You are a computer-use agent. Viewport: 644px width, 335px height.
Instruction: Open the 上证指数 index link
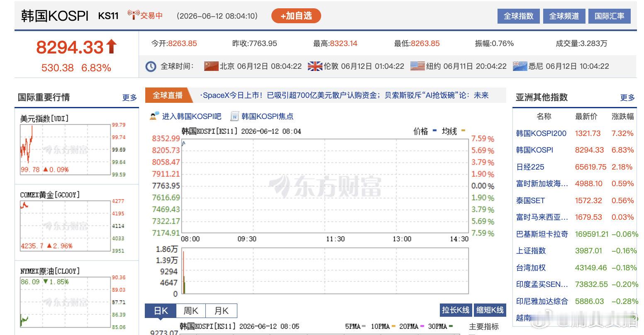click(531, 251)
